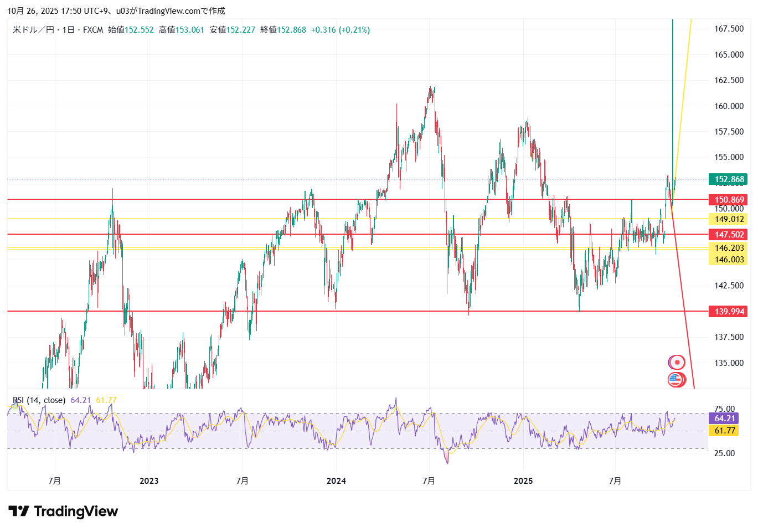This screenshot has width=758, height=532.
Task: Click the yellow 149.012 price level label
Action: [x=728, y=219]
